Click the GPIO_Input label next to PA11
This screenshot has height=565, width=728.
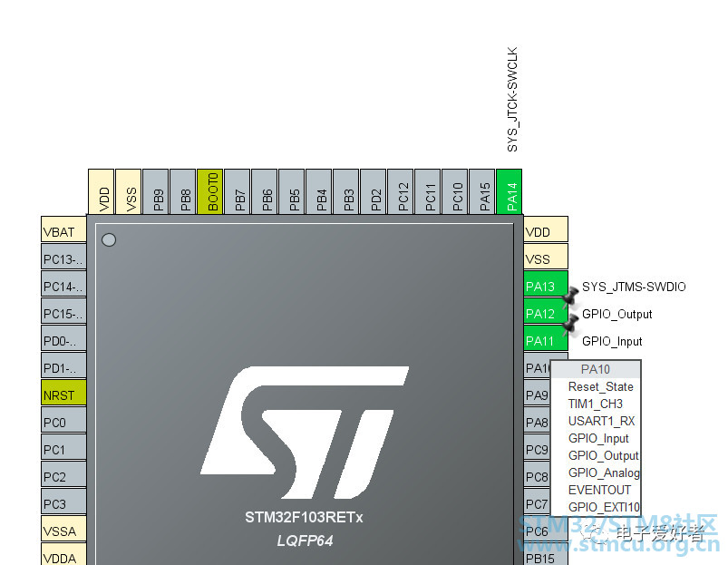point(612,342)
